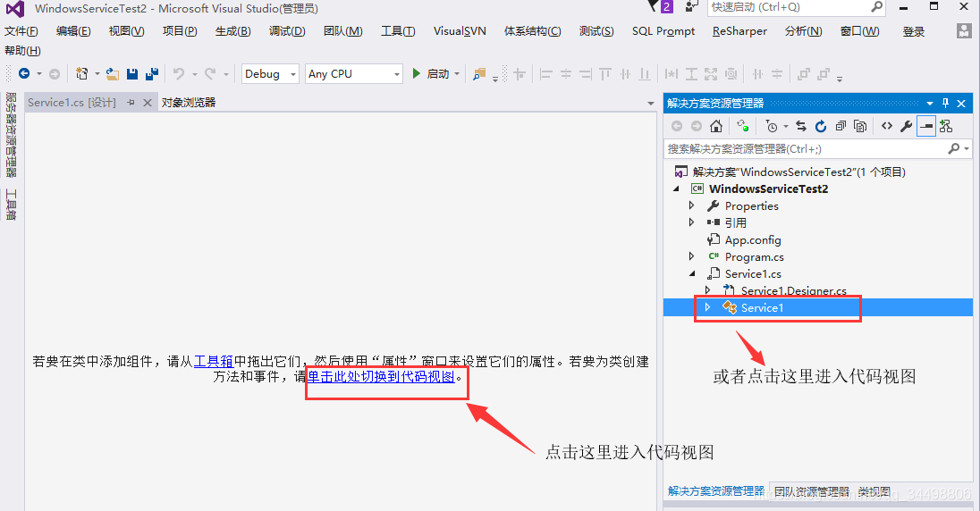This screenshot has height=511, width=980.
Task: Click the 工具箱 hyperlink in designer
Action: coord(214,361)
